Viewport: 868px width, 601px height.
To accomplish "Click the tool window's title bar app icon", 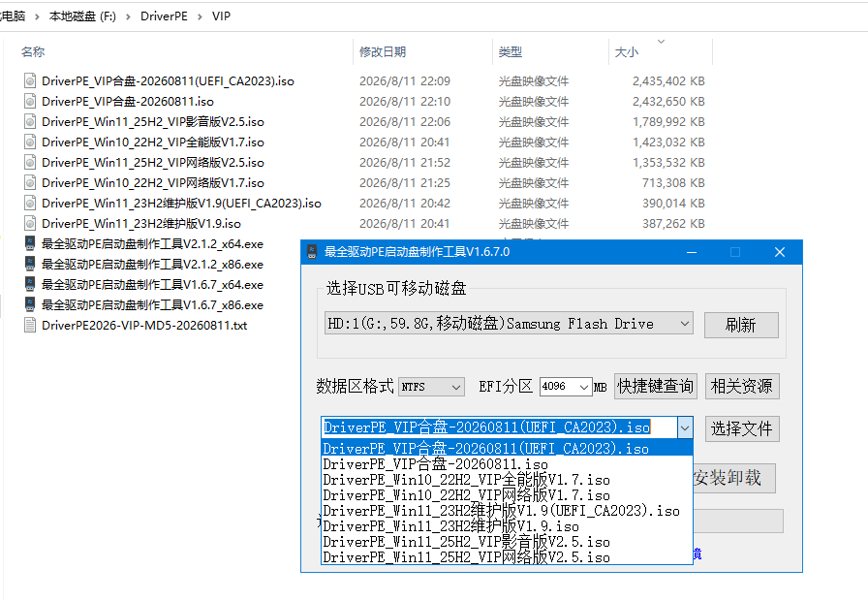I will coord(312,252).
